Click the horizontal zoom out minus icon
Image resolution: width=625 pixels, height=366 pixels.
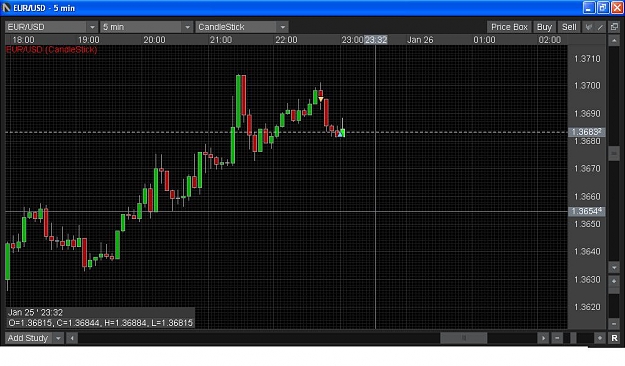click(x=557, y=338)
